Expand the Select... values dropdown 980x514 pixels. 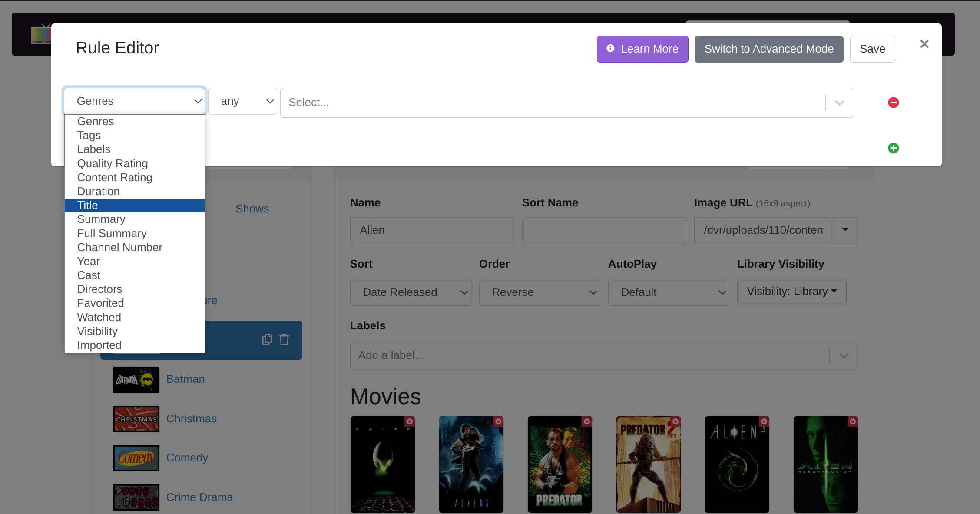[x=839, y=103]
